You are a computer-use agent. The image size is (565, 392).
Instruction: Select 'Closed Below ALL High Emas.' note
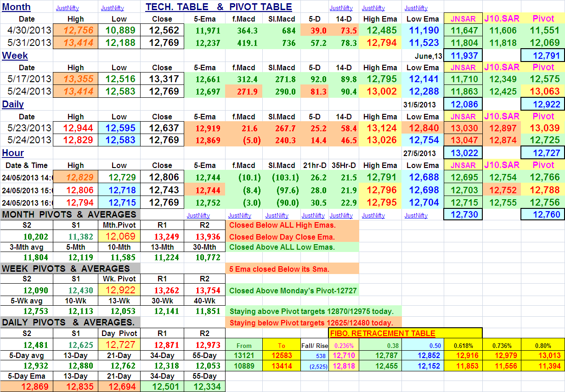[x=292, y=225]
